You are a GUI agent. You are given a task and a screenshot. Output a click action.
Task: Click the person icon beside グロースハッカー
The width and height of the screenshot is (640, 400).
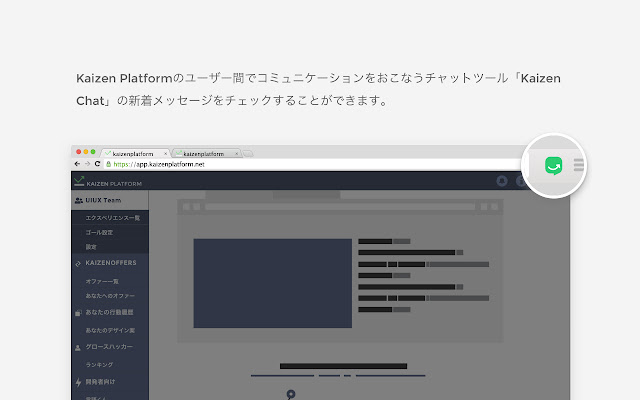pos(78,348)
